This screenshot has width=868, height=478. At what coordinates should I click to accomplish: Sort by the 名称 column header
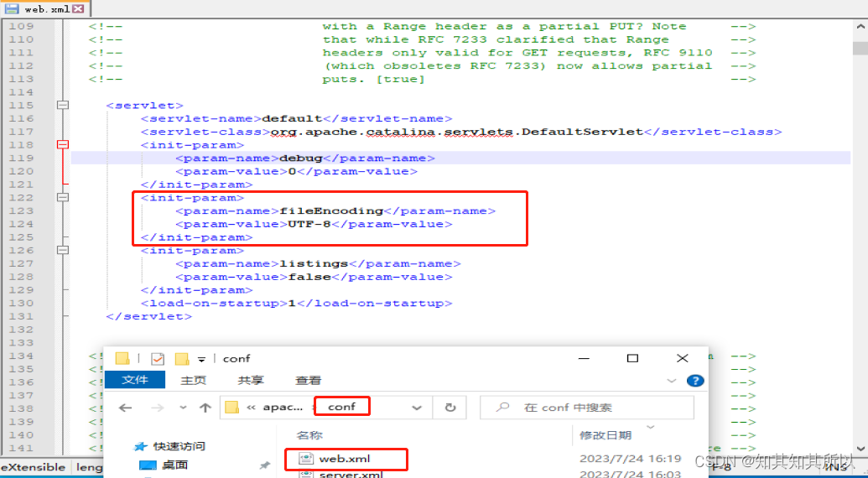[x=309, y=435]
